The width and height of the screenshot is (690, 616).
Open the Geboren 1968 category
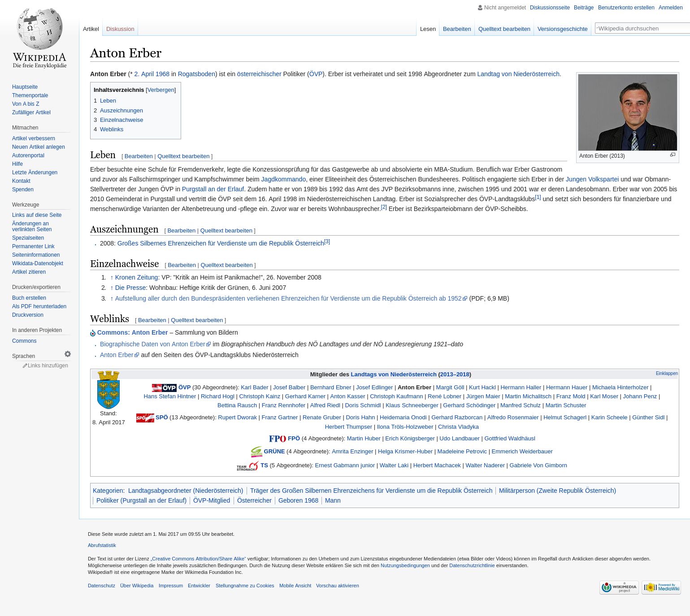[x=298, y=500]
